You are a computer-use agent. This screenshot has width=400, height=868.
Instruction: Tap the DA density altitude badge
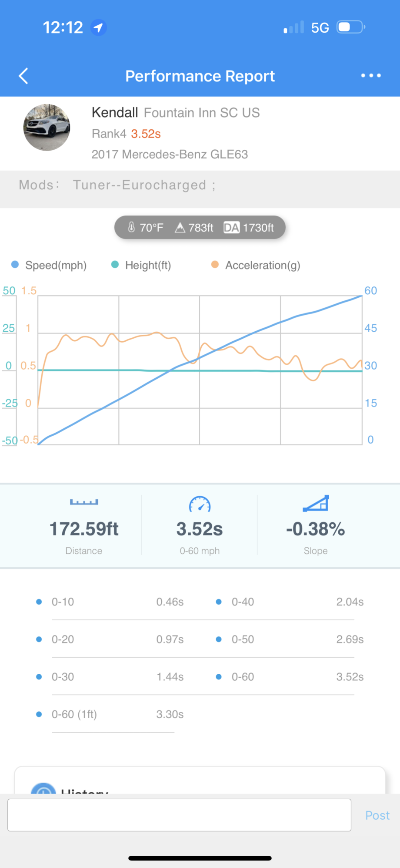[231, 227]
